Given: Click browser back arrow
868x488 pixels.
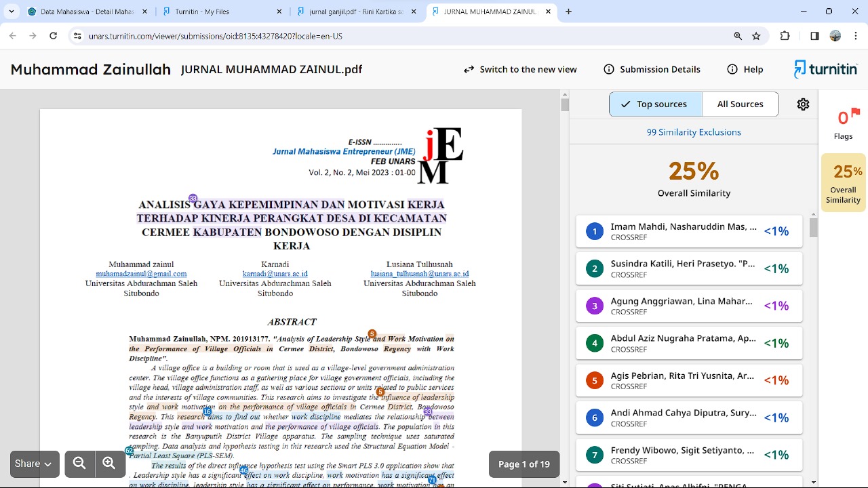Looking at the screenshot, I should tap(12, 36).
